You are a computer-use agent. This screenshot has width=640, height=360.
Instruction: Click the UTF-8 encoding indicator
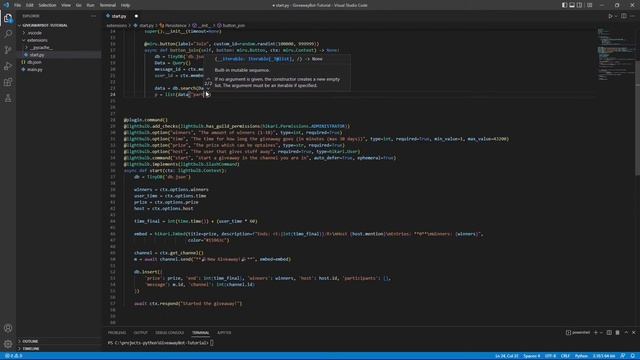point(550,356)
